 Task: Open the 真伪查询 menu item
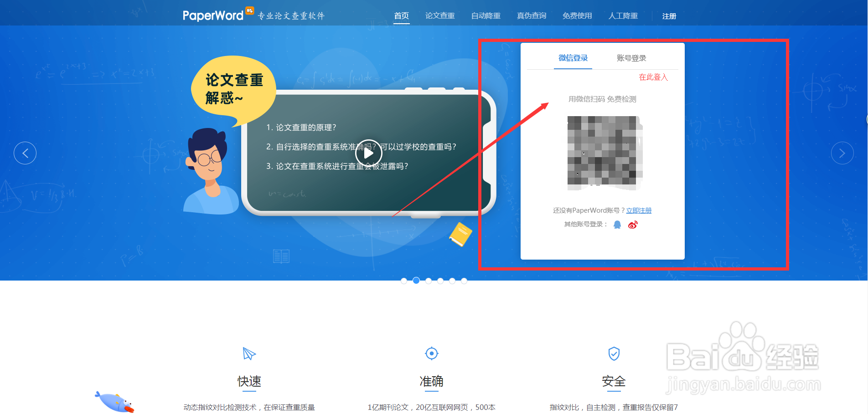531,15
